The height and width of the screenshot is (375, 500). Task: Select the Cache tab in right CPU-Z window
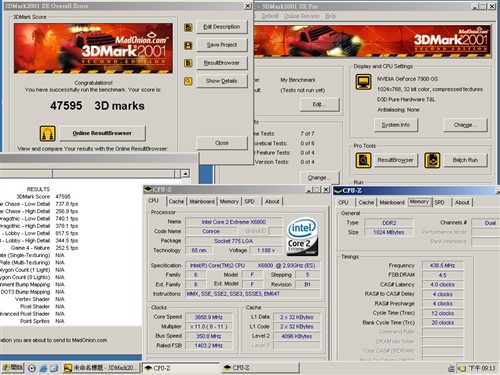click(x=366, y=202)
